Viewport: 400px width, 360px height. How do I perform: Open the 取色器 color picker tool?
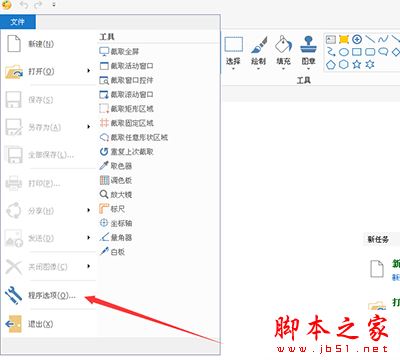click(x=116, y=166)
